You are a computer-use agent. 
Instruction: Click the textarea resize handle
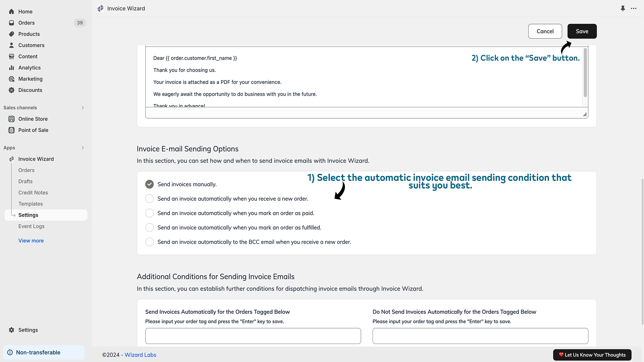585,114
